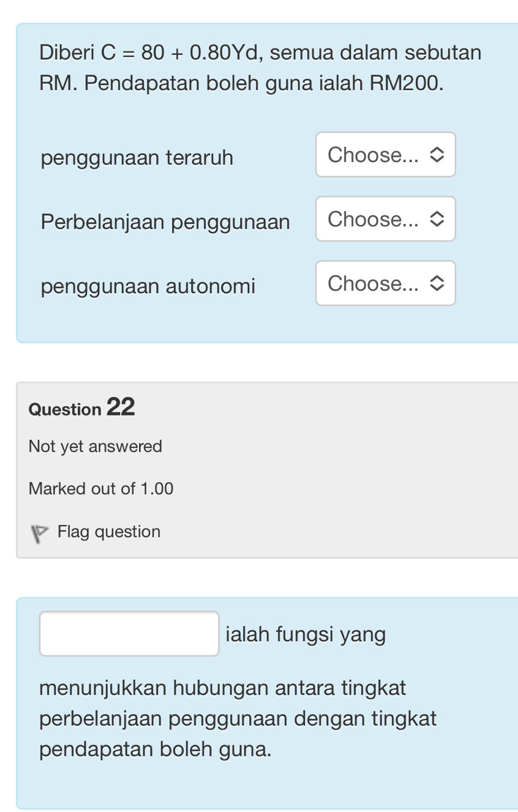Viewport: 518px width, 812px height.
Task: Click up-down arrows on penggunaan autonomi dropdown
Action: [x=437, y=283]
